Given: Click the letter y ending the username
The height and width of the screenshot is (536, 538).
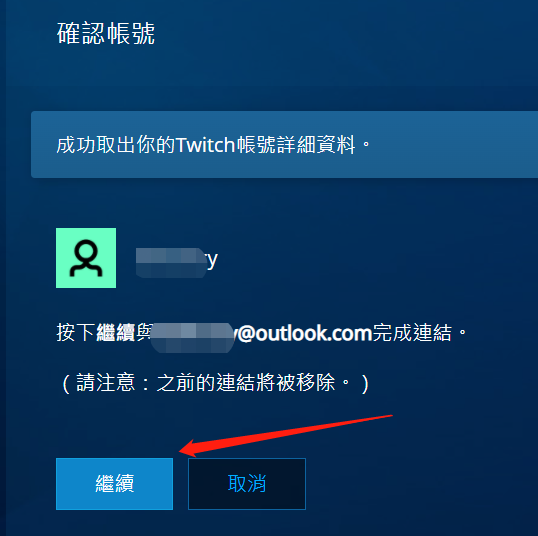Looking at the screenshot, I should (212, 261).
